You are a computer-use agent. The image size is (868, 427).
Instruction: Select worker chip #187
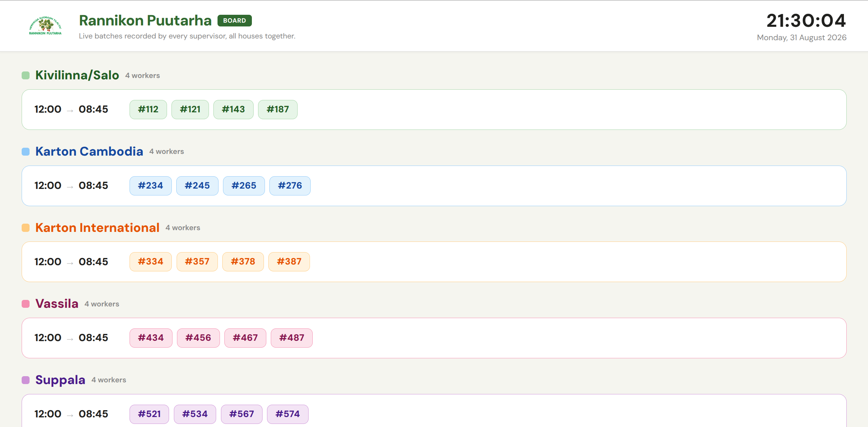pos(278,110)
